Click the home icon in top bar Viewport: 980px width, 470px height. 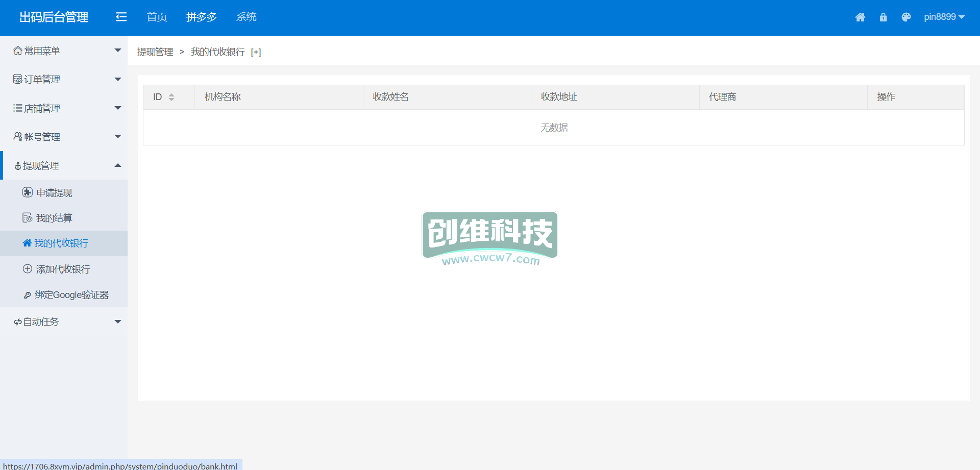pyautogui.click(x=860, y=17)
